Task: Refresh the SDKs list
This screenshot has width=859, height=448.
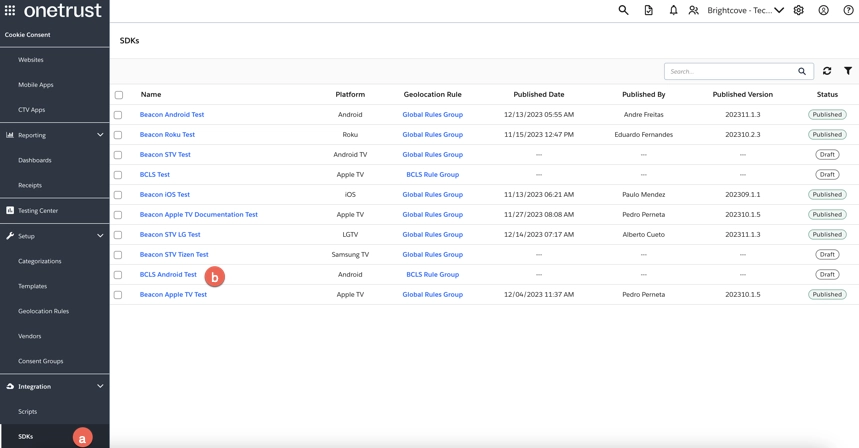Action: 827,71
